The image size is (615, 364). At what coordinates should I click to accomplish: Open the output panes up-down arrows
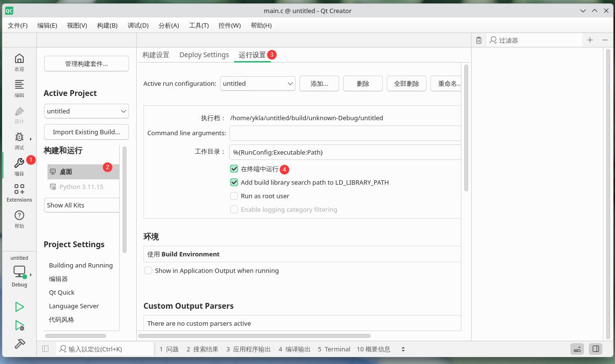pyautogui.click(x=403, y=349)
